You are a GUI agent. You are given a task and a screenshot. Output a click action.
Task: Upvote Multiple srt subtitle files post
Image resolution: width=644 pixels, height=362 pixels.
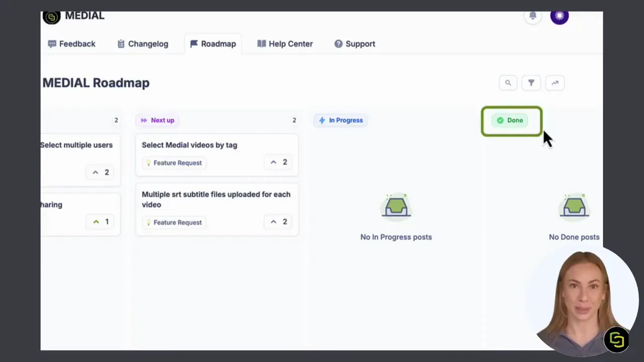point(278,222)
